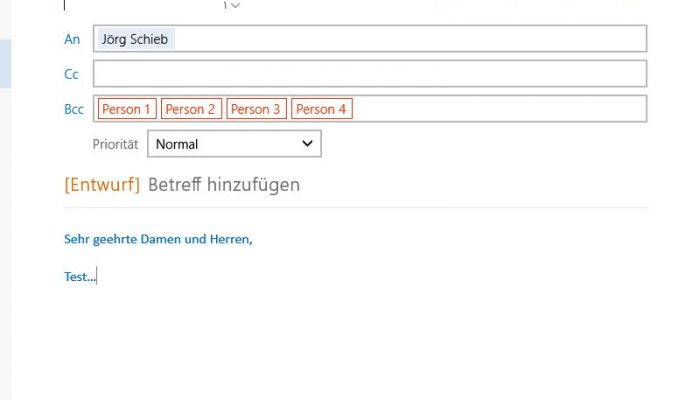The width and height of the screenshot is (700, 400).
Task: Click the An field after Jörg Schieb
Action: click(410, 39)
